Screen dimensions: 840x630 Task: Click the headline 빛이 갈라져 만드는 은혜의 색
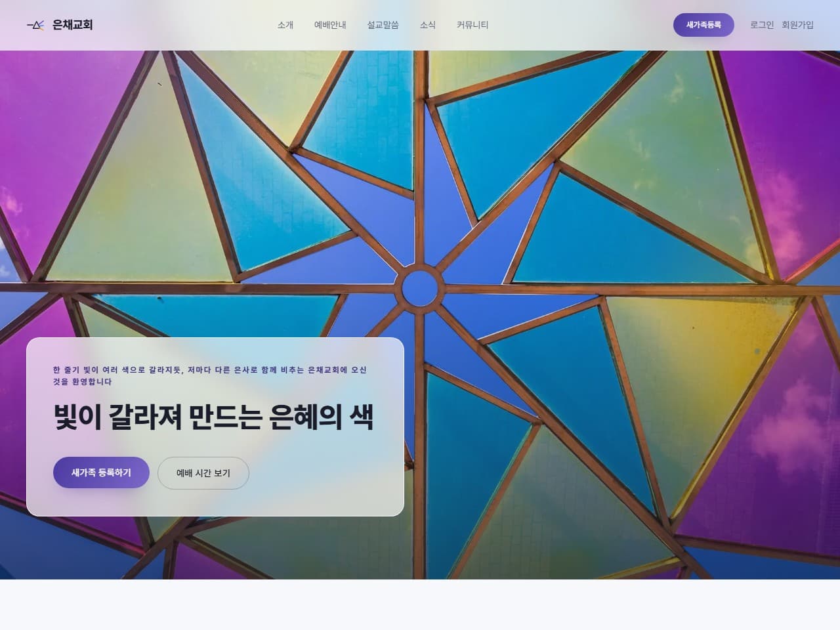tap(213, 417)
